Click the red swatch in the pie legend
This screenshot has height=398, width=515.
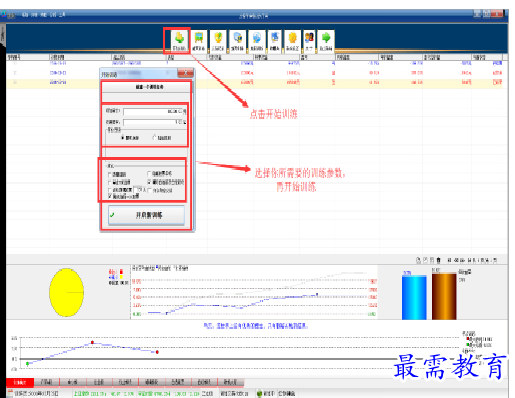coord(121,272)
